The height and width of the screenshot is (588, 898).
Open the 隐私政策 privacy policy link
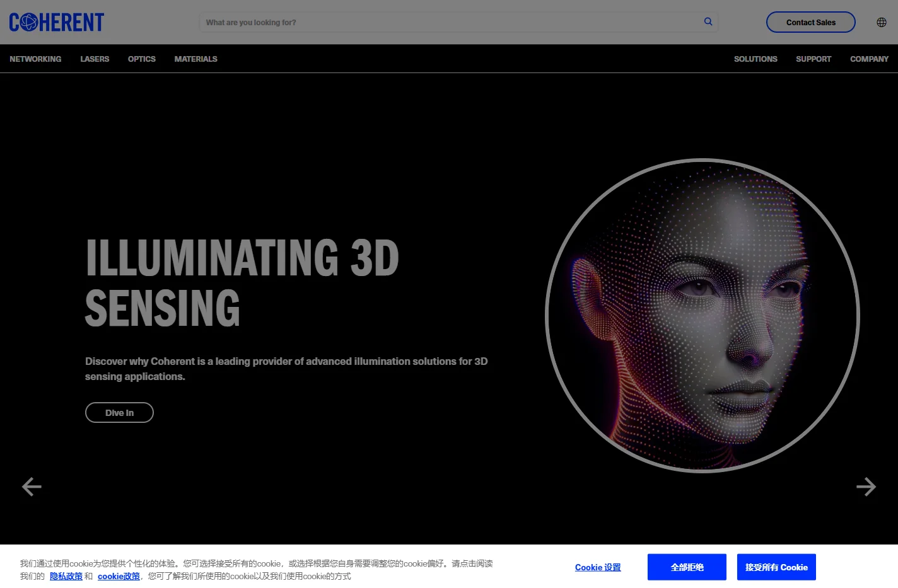66,576
